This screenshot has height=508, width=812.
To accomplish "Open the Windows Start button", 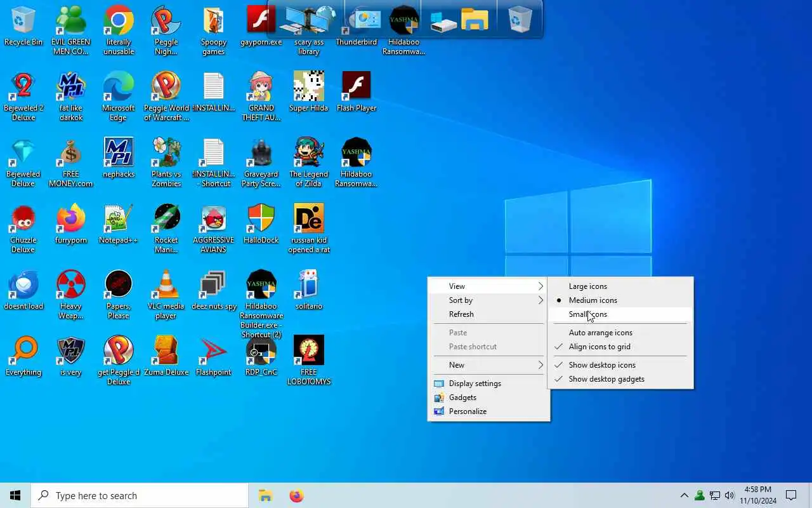I will (15, 495).
